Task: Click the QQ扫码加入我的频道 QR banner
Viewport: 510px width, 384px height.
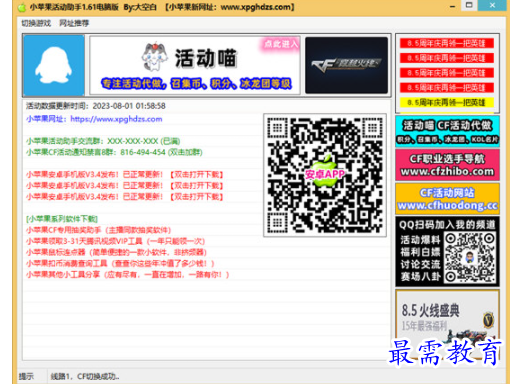Action: (447, 252)
